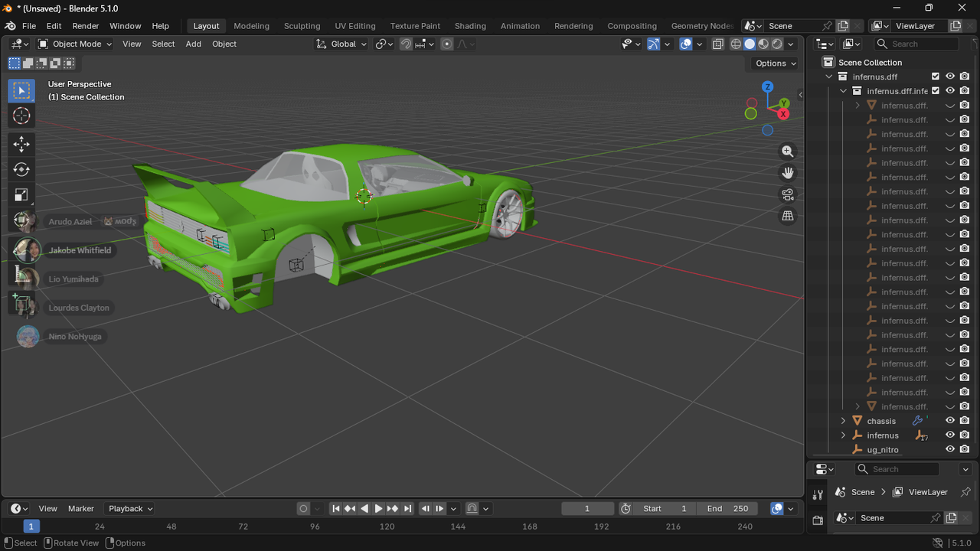Viewport: 980px width, 551px height.
Task: Toggle the timeline preview range clock icon
Action: pos(626,509)
